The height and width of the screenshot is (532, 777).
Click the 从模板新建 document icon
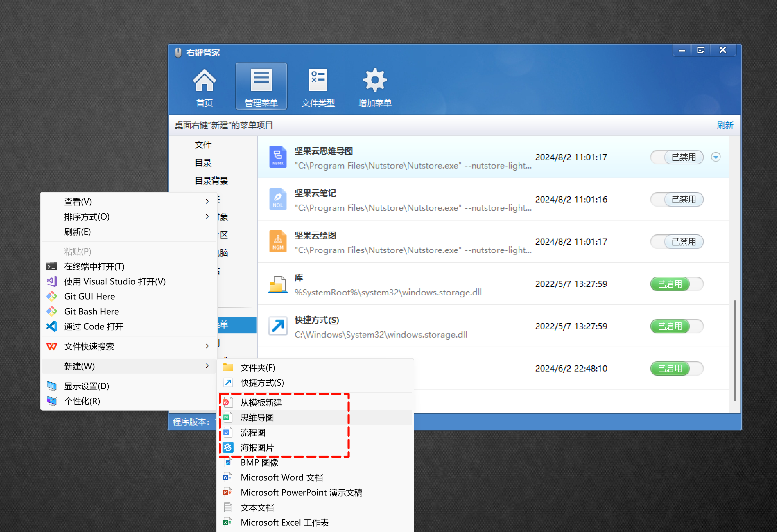tap(228, 402)
